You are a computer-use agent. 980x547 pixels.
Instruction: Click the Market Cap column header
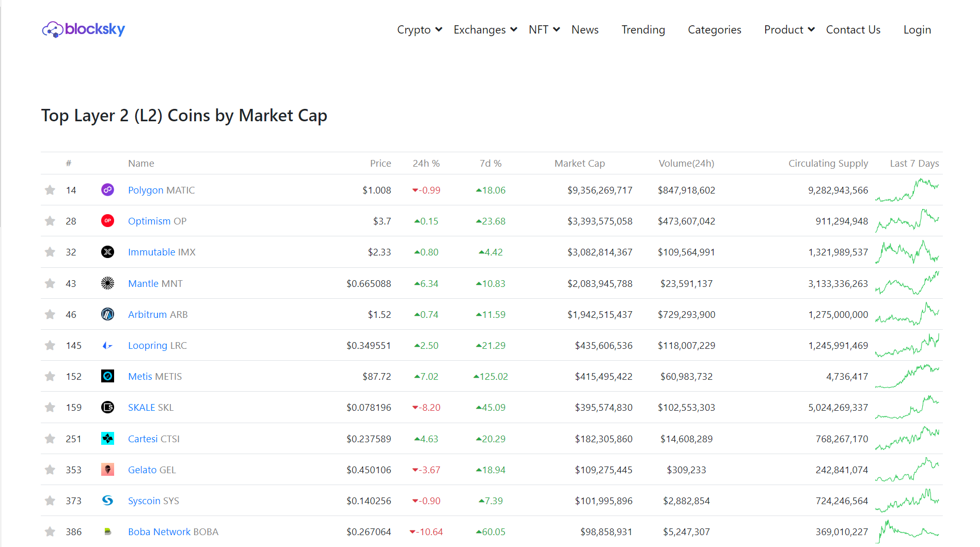click(x=579, y=163)
